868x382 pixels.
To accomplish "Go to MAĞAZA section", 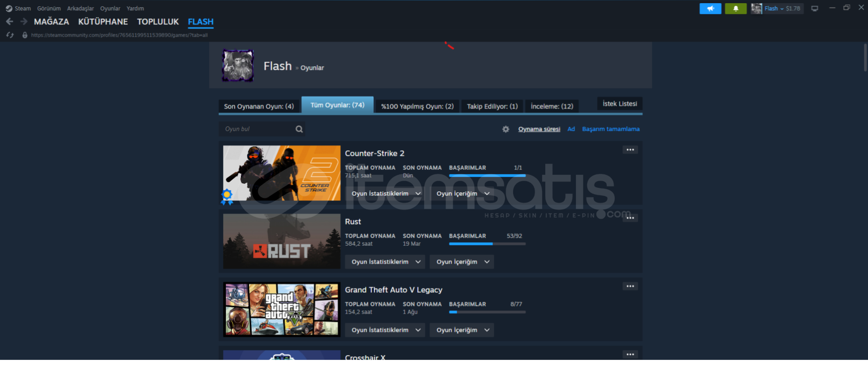I will pyautogui.click(x=52, y=22).
